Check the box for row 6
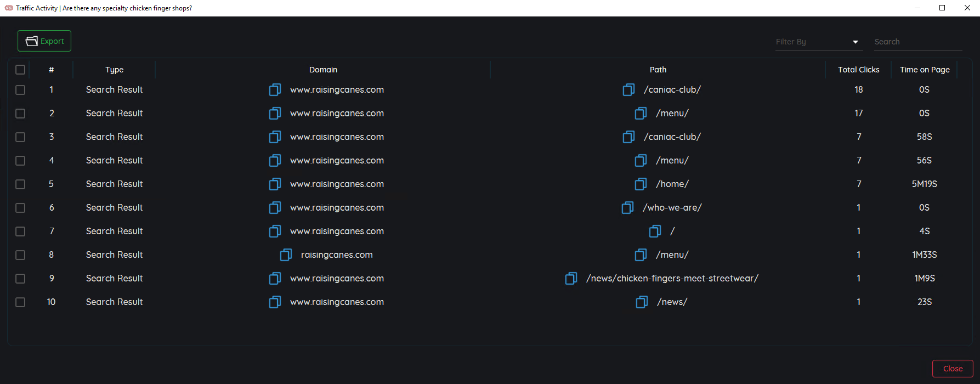The width and height of the screenshot is (980, 384). pyautogui.click(x=20, y=207)
